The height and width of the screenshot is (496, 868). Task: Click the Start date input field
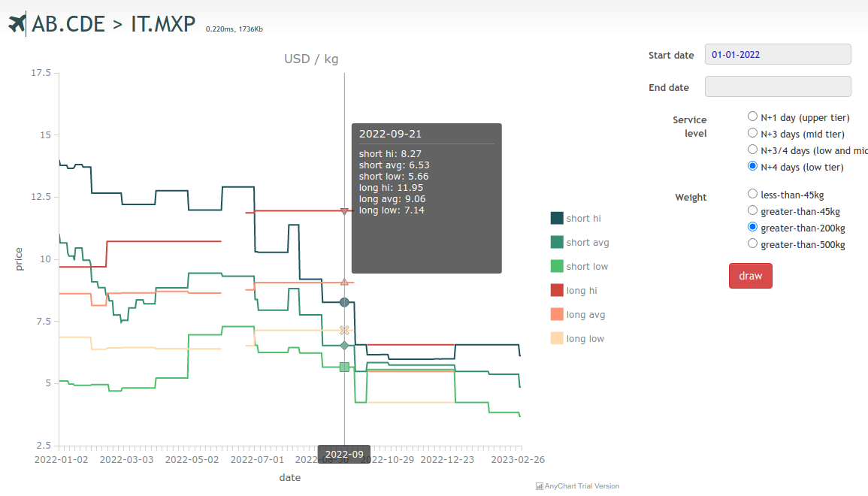777,54
